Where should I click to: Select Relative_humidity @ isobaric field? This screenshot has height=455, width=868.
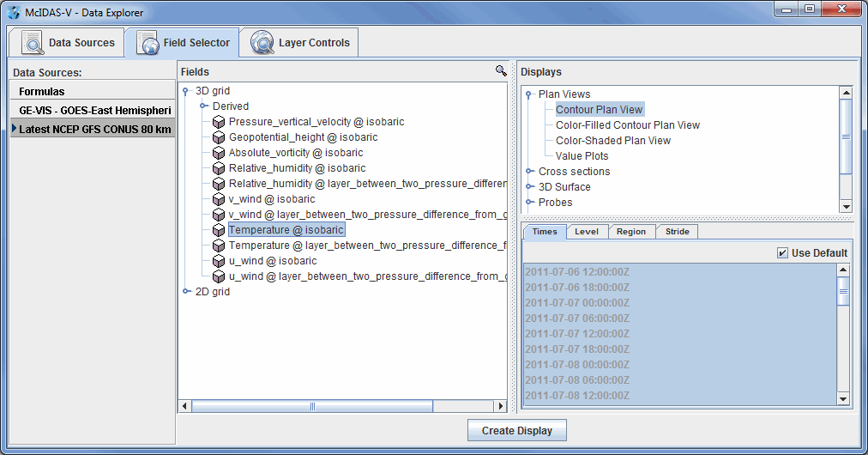pyautogui.click(x=298, y=168)
